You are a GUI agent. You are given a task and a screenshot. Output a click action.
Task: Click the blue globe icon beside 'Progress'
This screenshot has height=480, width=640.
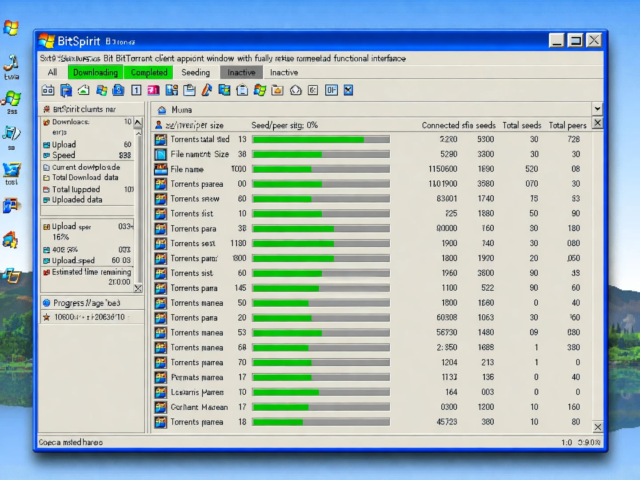point(47,303)
